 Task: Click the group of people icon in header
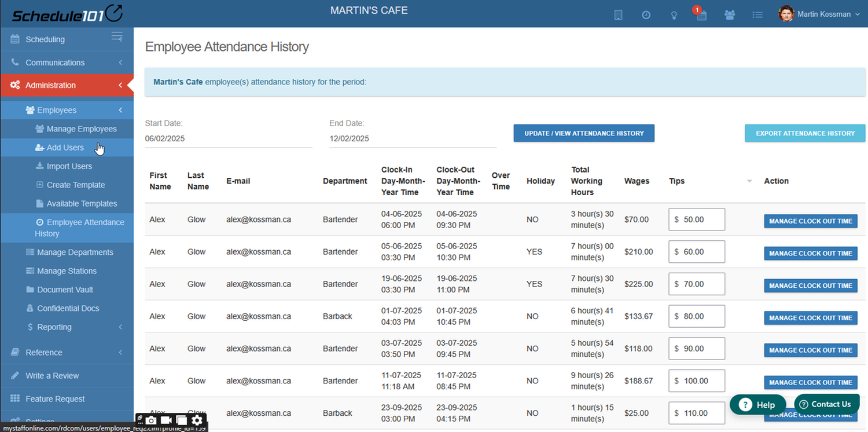[x=729, y=14]
